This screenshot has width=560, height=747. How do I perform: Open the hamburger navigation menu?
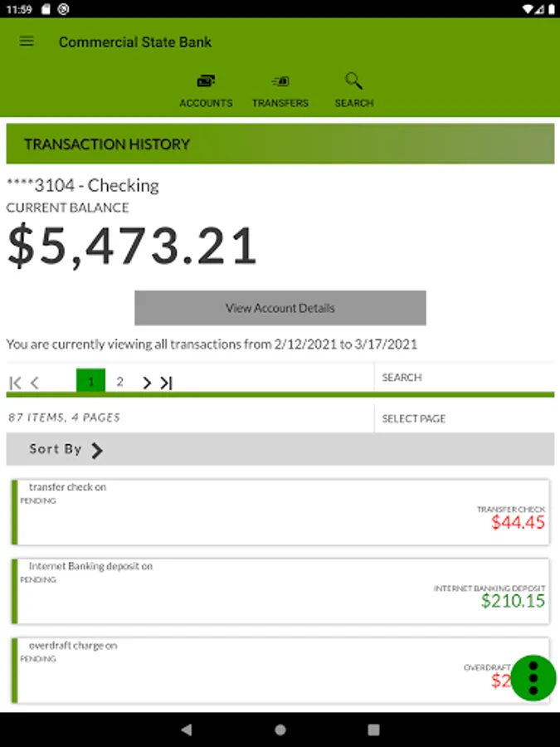coord(27,41)
